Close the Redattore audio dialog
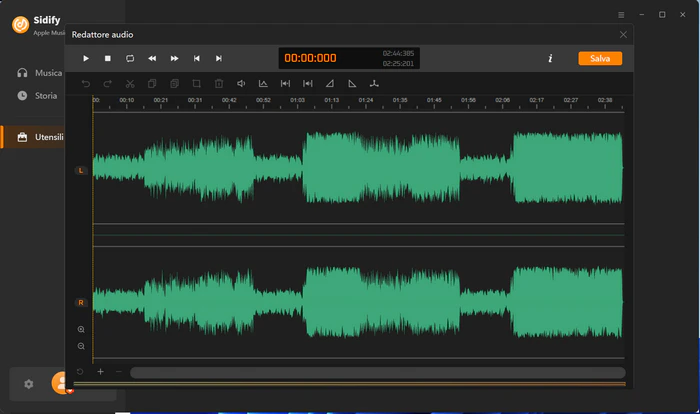This screenshot has width=700, height=414. tap(623, 34)
